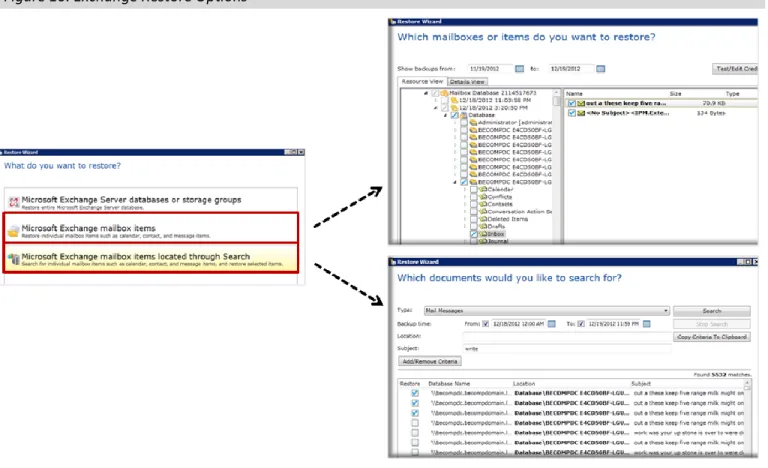
Task: Toggle checkbox for Mailbox Database 2114517673
Action: 435,93
